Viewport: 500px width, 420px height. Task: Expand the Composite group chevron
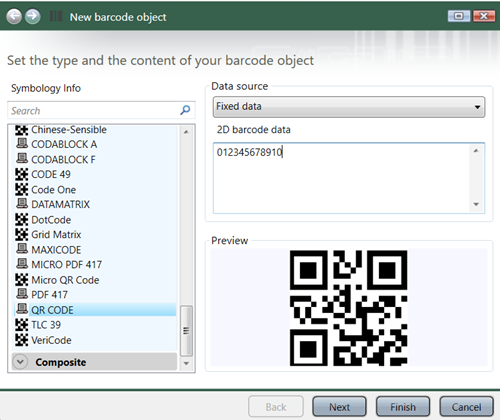[20, 362]
